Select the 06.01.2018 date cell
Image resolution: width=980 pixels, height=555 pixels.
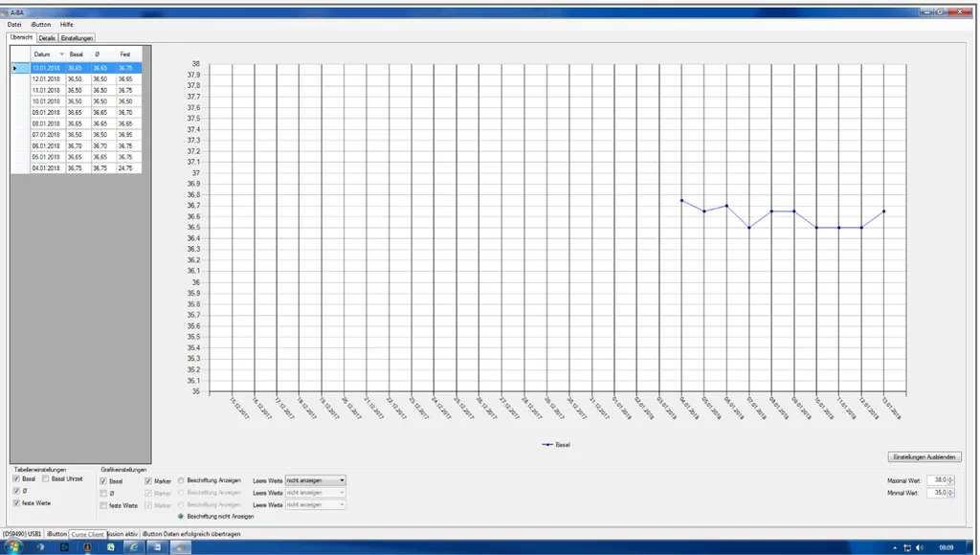46,146
